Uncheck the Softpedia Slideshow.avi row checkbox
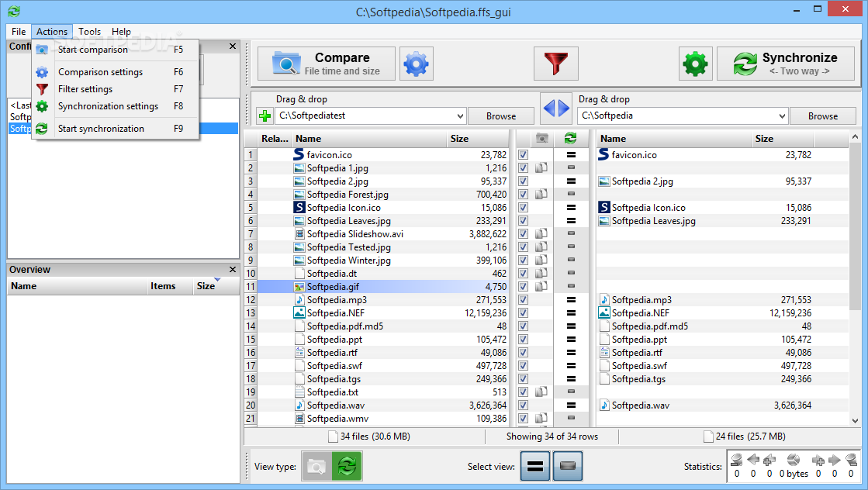Image resolution: width=868 pixels, height=490 pixels. point(523,233)
